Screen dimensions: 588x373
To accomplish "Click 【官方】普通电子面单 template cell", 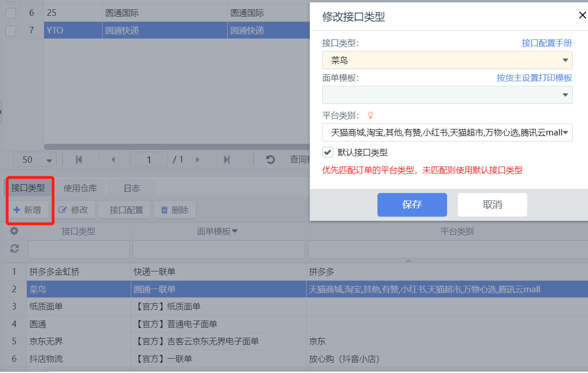I will 219,324.
